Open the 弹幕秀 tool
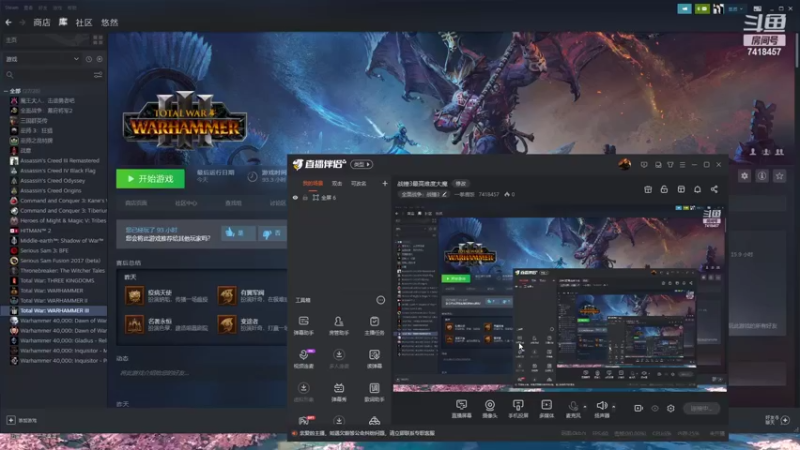This screenshot has height=450, width=800. 339,392
